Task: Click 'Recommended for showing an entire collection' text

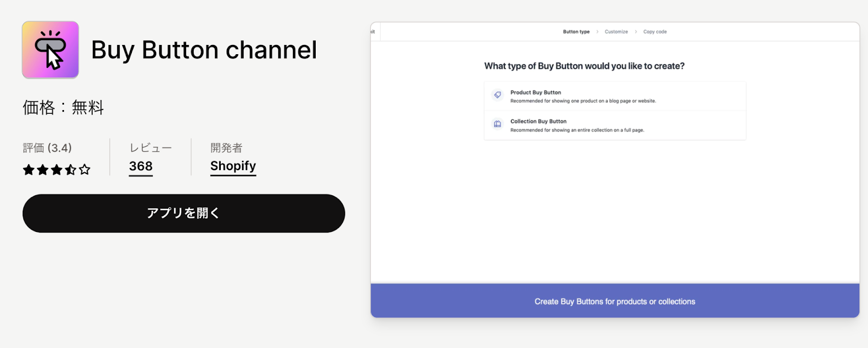Action: click(x=577, y=130)
